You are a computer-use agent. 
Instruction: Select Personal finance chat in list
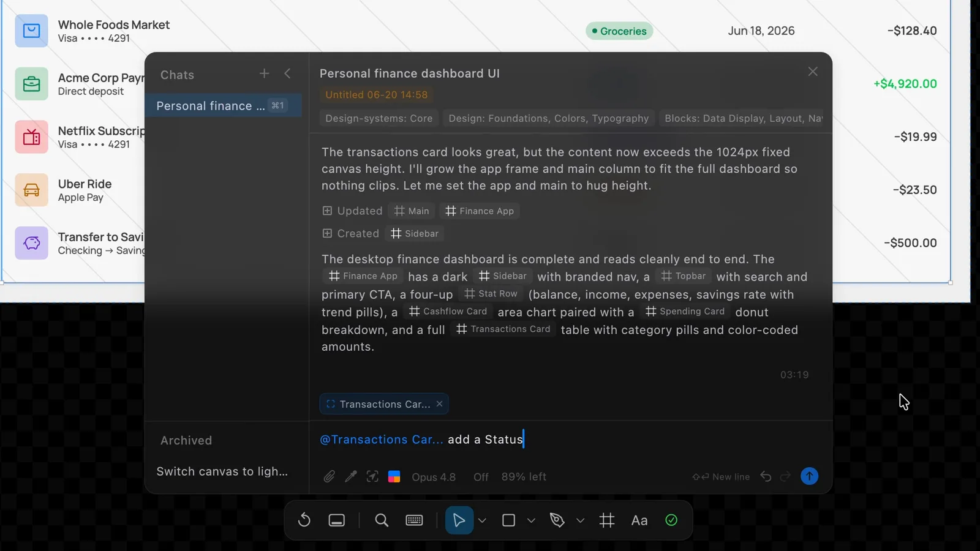tap(223, 105)
